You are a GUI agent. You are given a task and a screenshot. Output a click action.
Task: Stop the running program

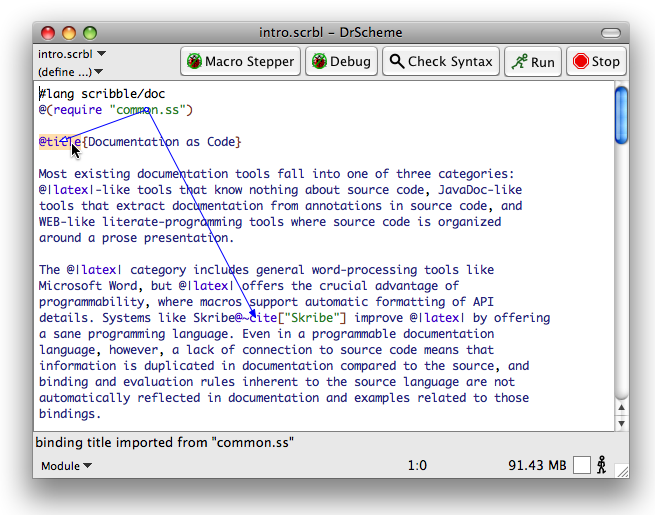coord(596,61)
